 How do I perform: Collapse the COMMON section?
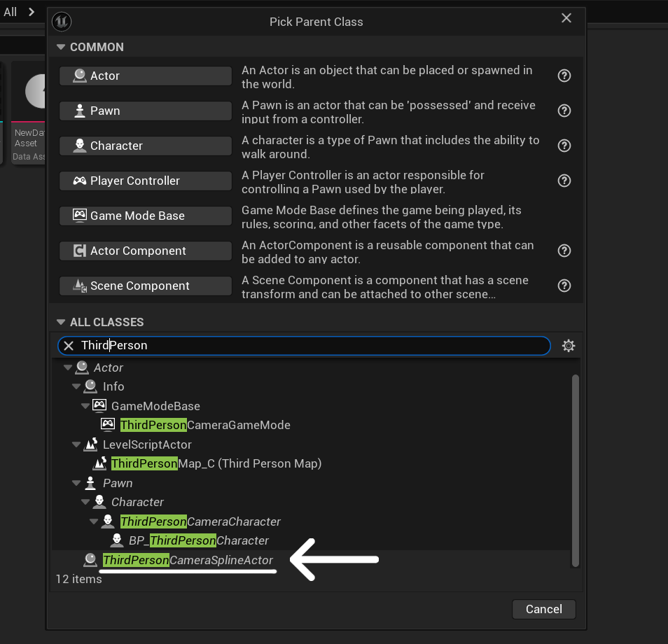[x=60, y=47]
